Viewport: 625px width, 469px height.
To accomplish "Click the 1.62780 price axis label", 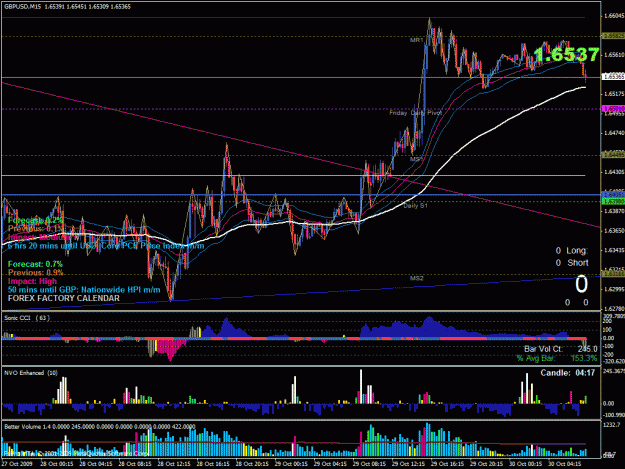I will [x=614, y=308].
